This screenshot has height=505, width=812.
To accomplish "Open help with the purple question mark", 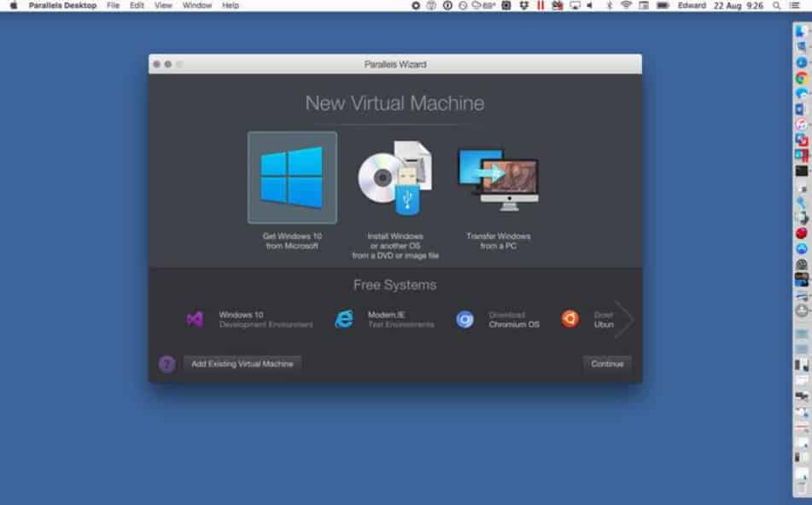I will pyautogui.click(x=166, y=364).
